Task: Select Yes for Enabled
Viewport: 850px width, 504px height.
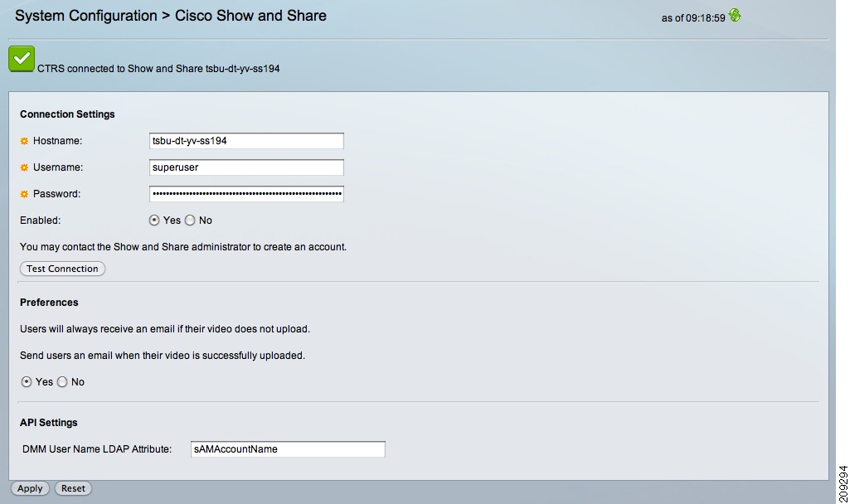Action: (x=154, y=220)
